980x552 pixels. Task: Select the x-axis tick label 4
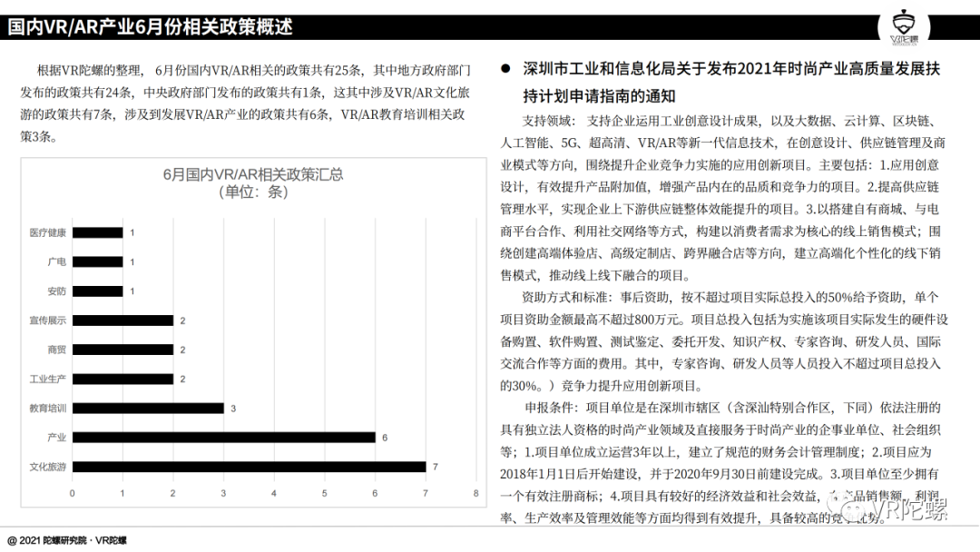point(274,493)
